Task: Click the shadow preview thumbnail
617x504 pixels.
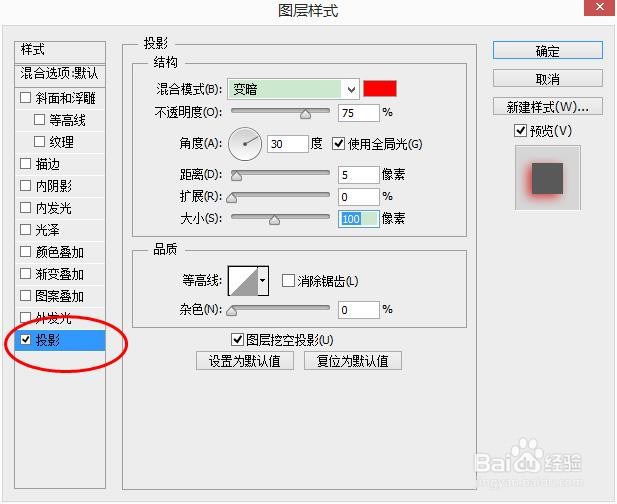Action: [x=547, y=178]
